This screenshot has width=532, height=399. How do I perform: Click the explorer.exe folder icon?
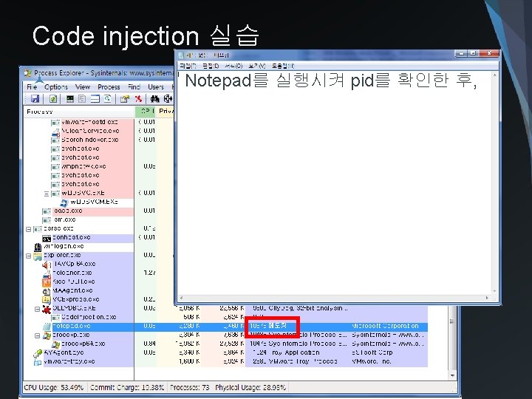point(38,256)
